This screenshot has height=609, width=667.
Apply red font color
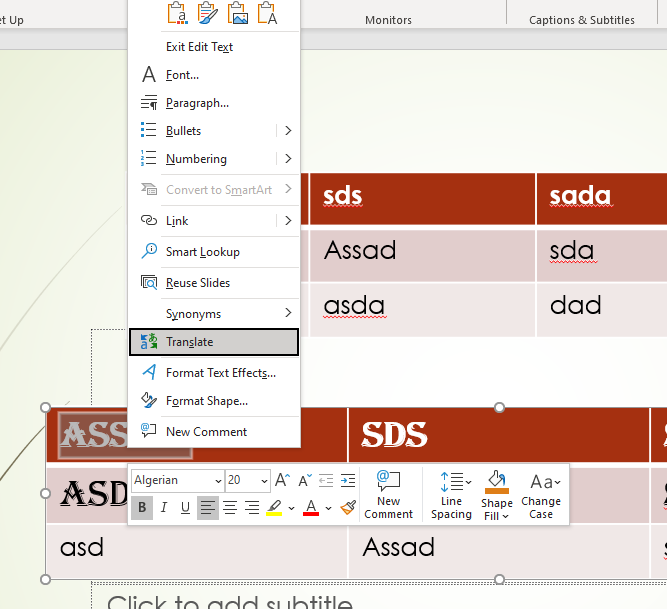pos(311,507)
